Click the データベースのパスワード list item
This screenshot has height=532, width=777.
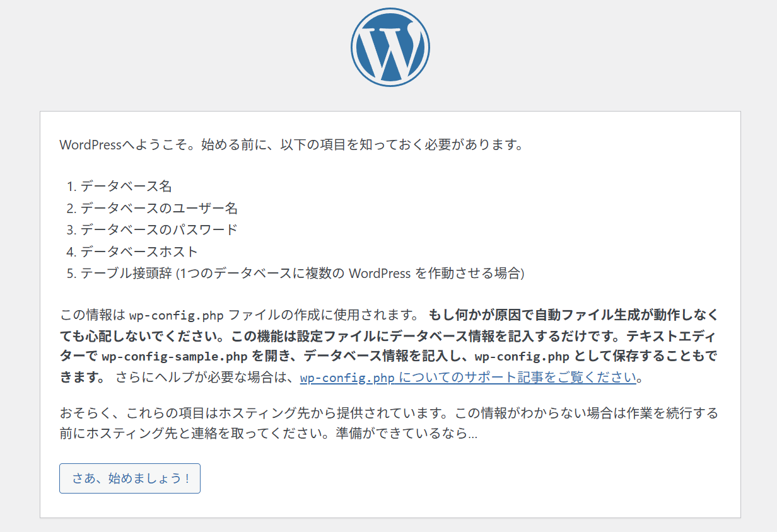[159, 229]
